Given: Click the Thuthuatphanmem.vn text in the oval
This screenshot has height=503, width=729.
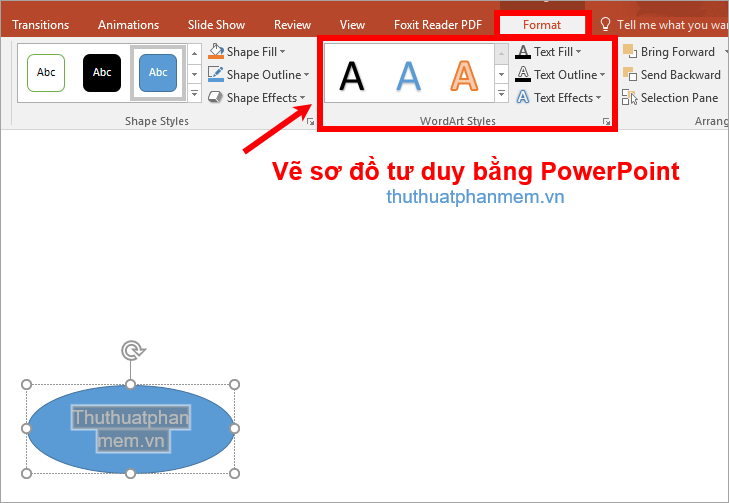Looking at the screenshot, I should (x=131, y=429).
